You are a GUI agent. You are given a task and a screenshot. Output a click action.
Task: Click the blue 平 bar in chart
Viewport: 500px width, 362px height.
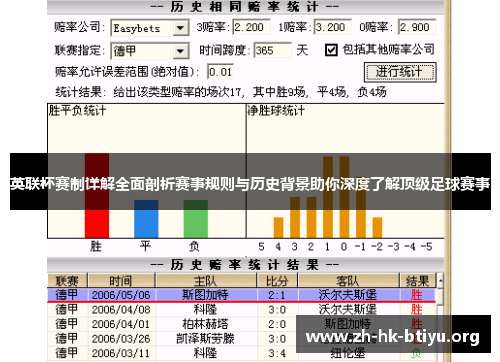tap(146, 219)
